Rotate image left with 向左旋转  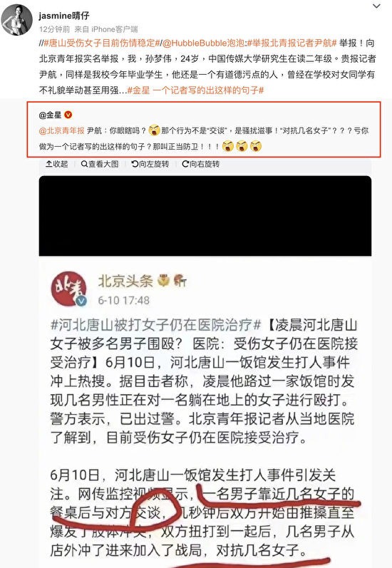150,164
